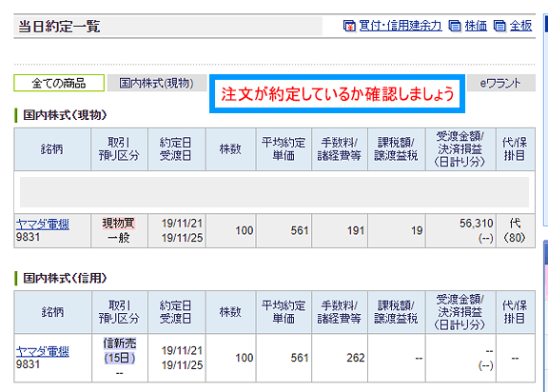Click the window icon beside 全板
The height and width of the screenshot is (392, 548).
[x=499, y=26]
